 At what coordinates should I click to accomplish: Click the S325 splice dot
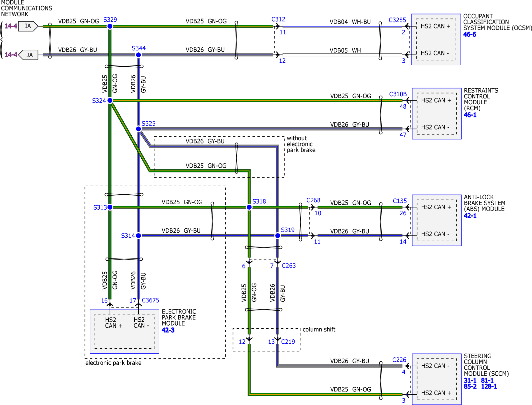[x=138, y=129]
